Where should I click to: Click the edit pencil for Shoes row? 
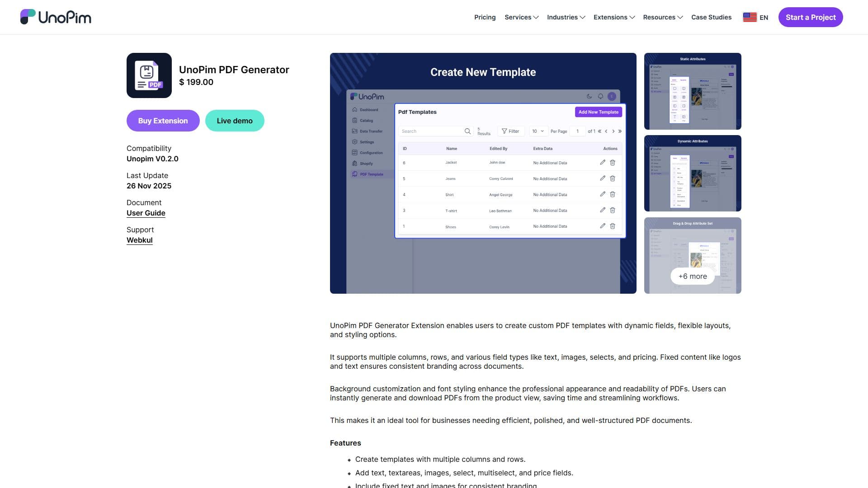pos(602,225)
